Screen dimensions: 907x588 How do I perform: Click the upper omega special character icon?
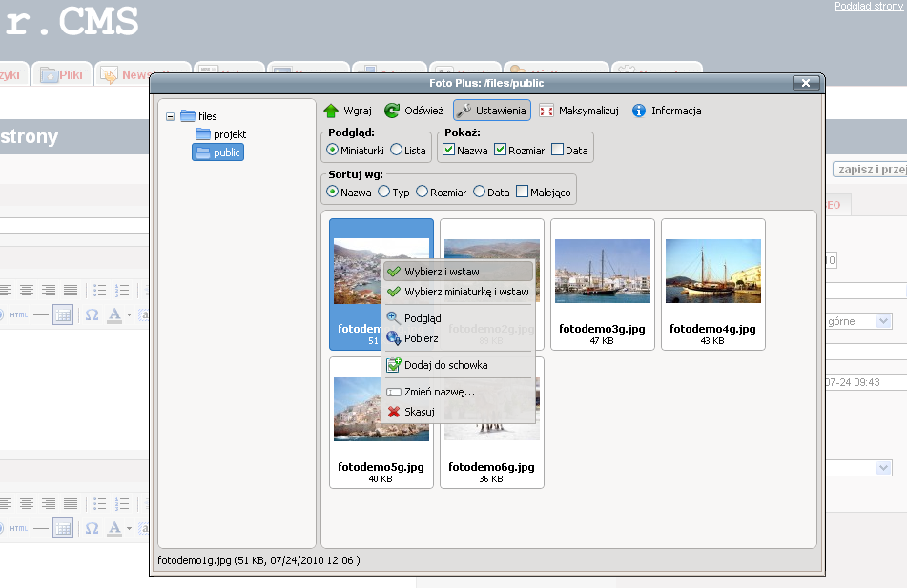[x=92, y=315]
